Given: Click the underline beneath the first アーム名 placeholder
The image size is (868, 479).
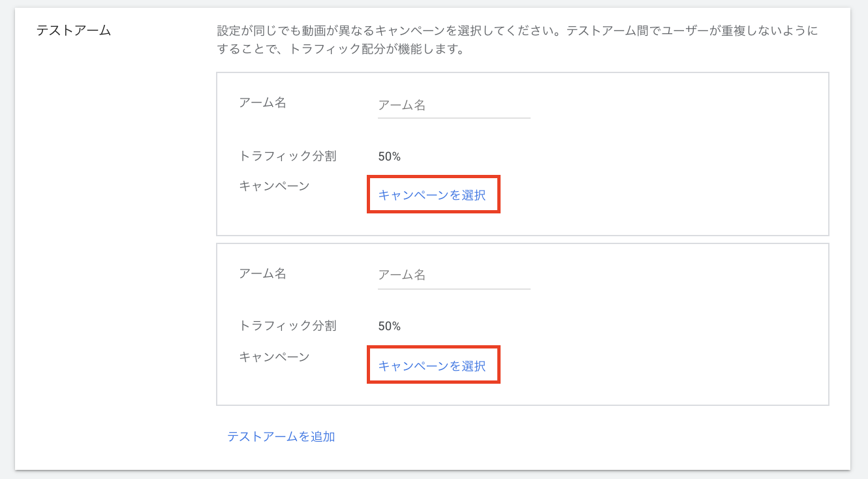Looking at the screenshot, I should tap(454, 118).
